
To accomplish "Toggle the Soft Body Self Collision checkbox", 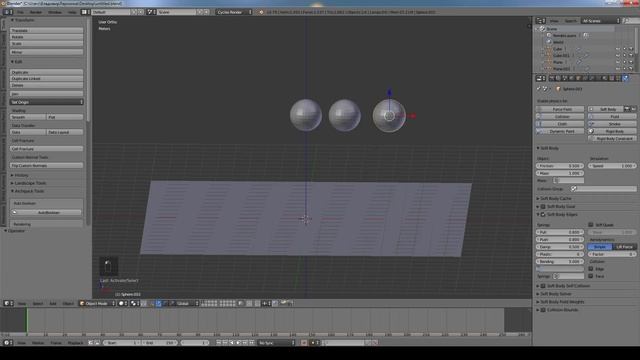I will (543, 286).
